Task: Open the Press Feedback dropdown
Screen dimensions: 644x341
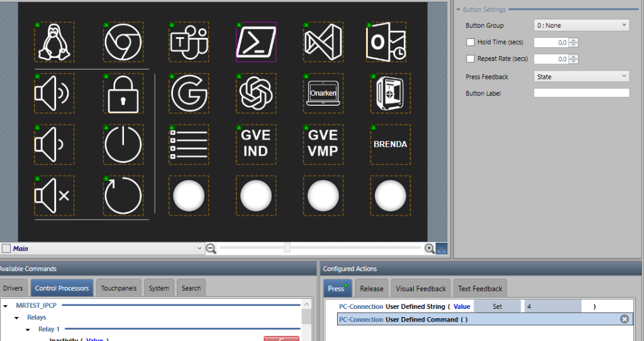Action: 581,76
